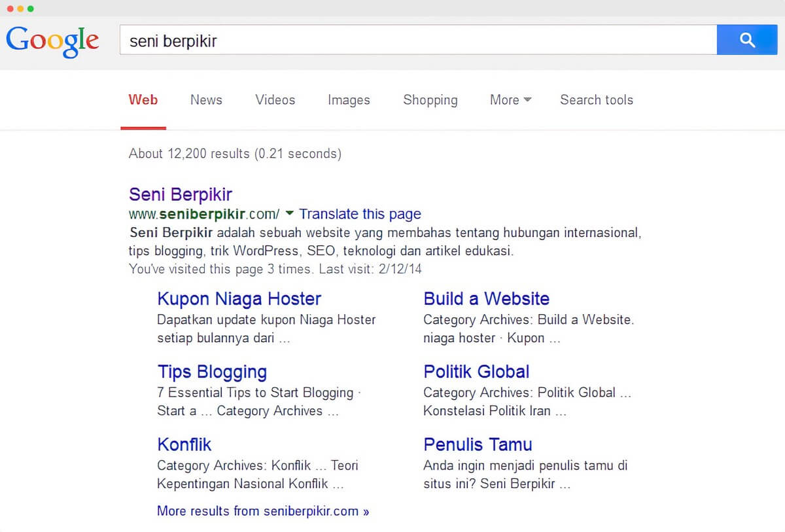Viewport: 785px width, 532px height.
Task: Open the Konflik sitelink
Action: pyautogui.click(x=184, y=445)
